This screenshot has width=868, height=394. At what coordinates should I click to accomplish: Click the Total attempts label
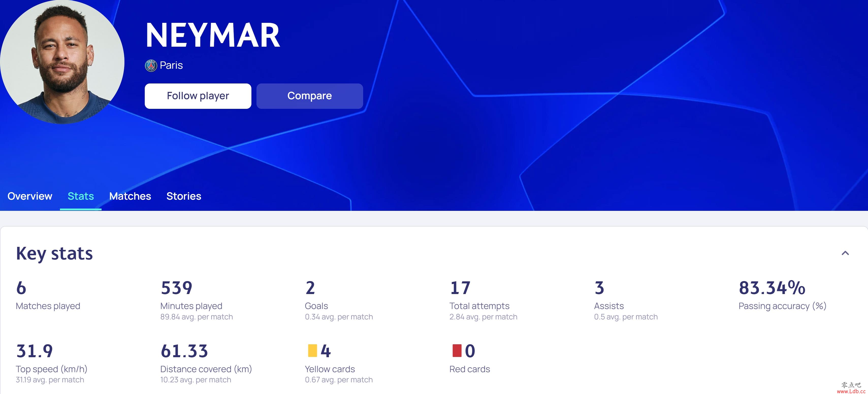[x=479, y=306]
